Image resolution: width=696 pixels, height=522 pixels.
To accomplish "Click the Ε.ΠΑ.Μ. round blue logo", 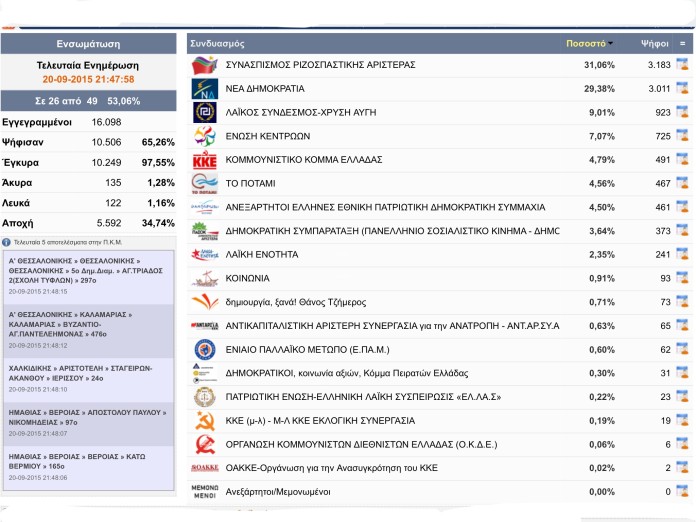I will [x=205, y=349].
